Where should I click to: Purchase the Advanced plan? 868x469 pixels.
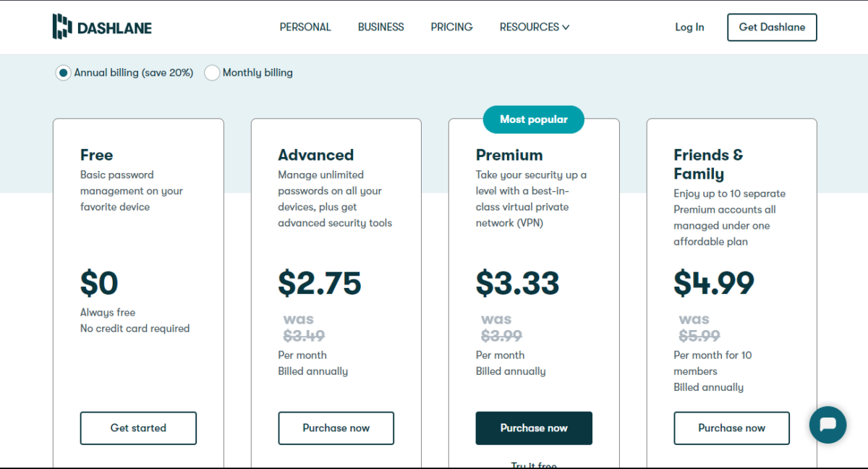tap(336, 428)
